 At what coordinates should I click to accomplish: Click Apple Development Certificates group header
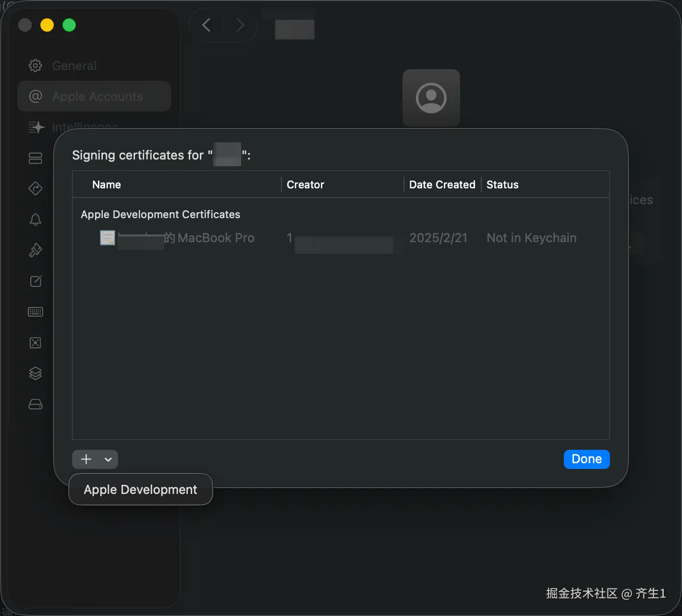pos(160,214)
